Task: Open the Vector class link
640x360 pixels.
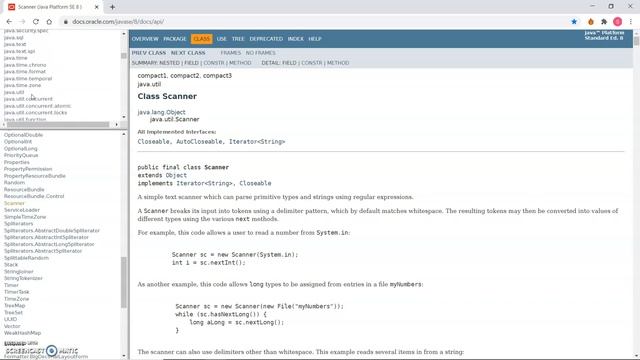Action: coord(12,326)
